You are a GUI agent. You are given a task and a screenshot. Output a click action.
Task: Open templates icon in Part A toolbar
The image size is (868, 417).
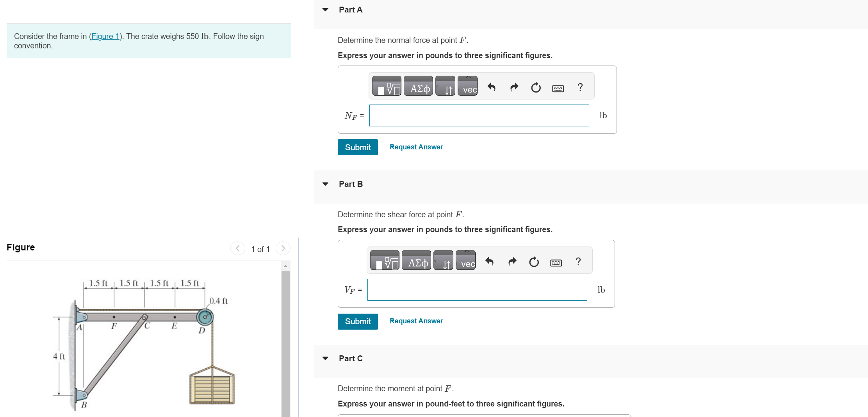click(387, 86)
